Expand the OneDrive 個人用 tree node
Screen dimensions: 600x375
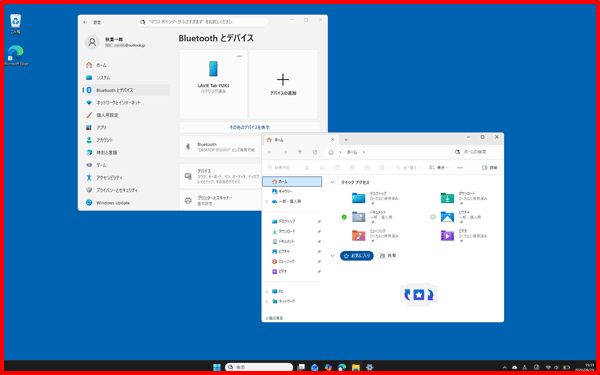[x=267, y=202]
